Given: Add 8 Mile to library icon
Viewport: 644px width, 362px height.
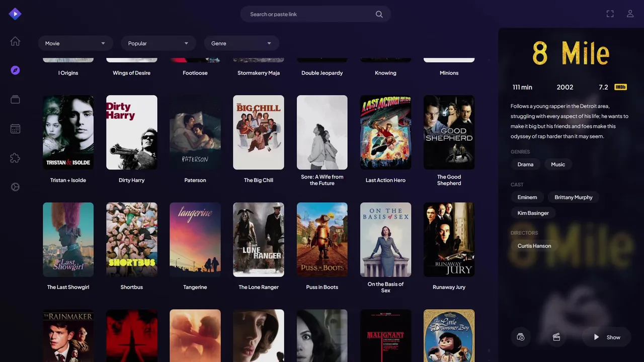Looking at the screenshot, I should [x=521, y=337].
